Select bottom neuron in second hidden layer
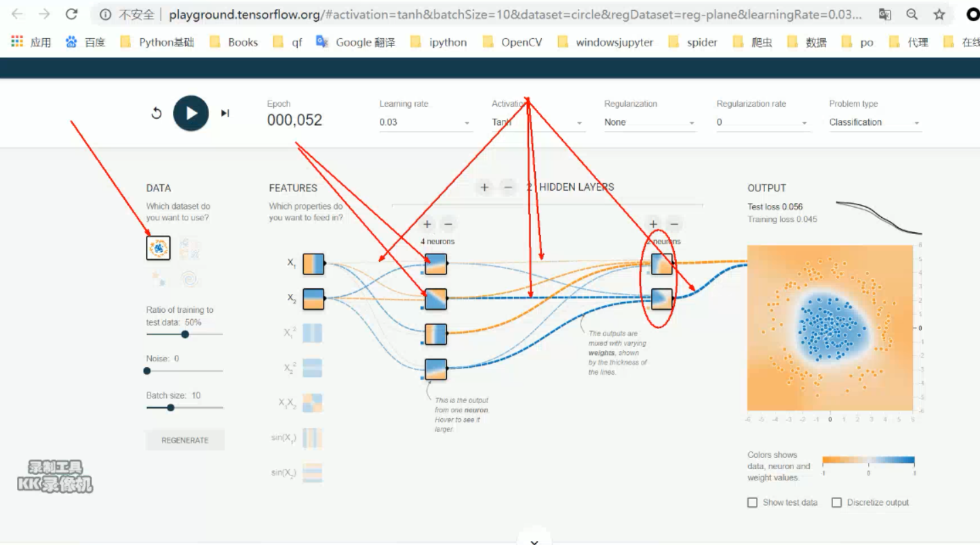This screenshot has width=980, height=545. (662, 299)
